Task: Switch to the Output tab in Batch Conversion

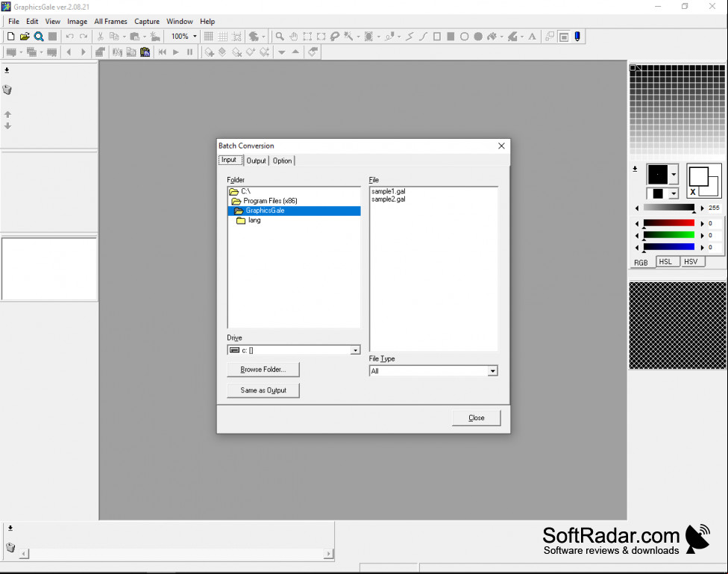Action: 257,160
